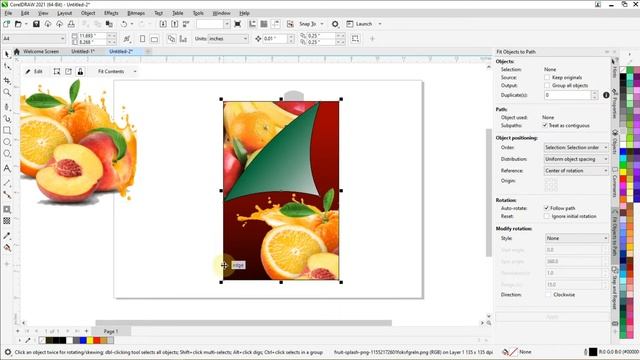Toggle the Keep originals checkbox
Image resolution: width=640 pixels, height=360 pixels.
point(547,77)
